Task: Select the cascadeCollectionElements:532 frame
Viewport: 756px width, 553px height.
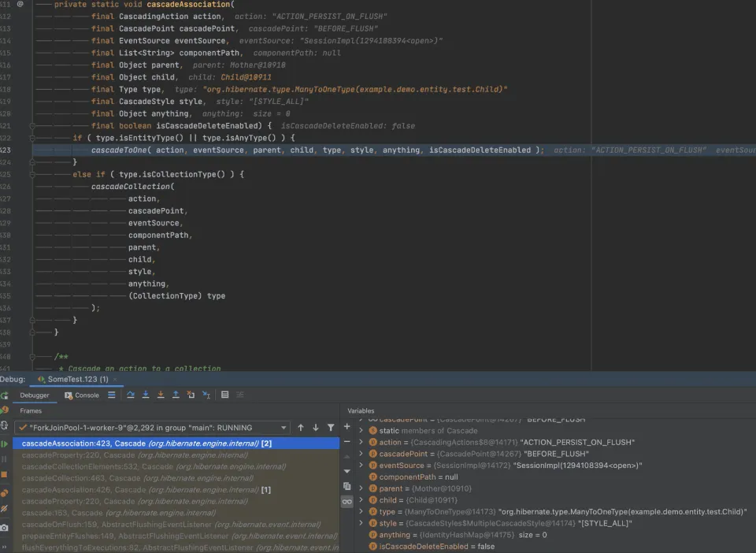Action: click(x=176, y=466)
